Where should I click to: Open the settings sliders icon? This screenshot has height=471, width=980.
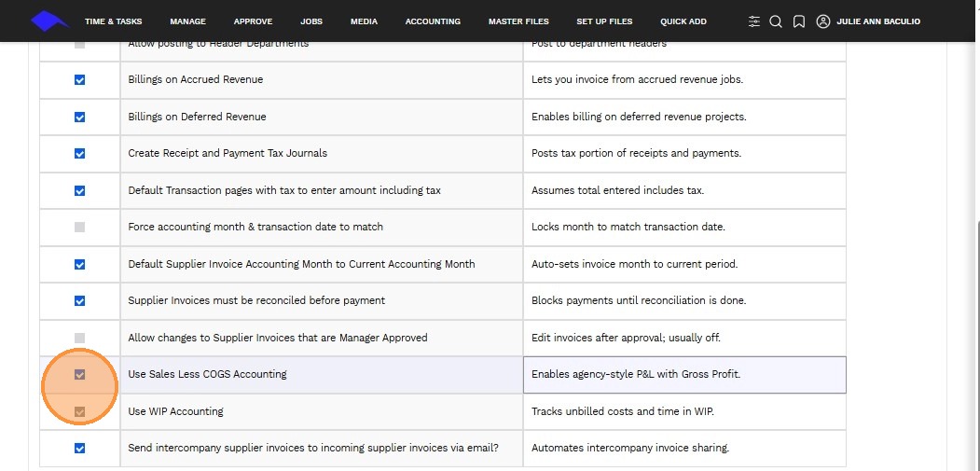tap(754, 21)
